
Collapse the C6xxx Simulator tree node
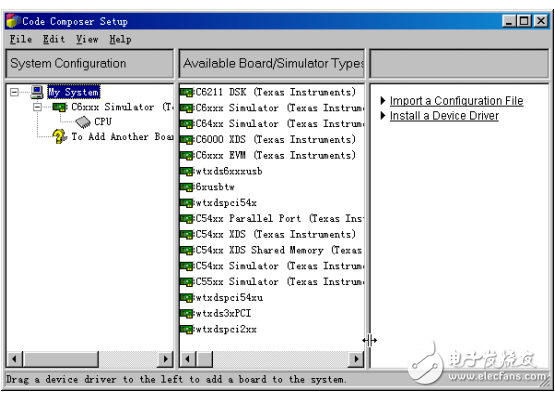pyautogui.click(x=37, y=107)
